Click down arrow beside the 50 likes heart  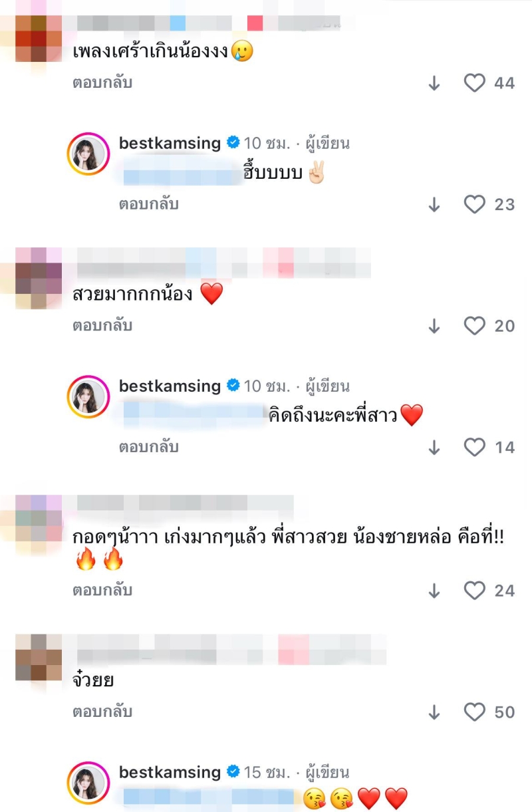(434, 712)
